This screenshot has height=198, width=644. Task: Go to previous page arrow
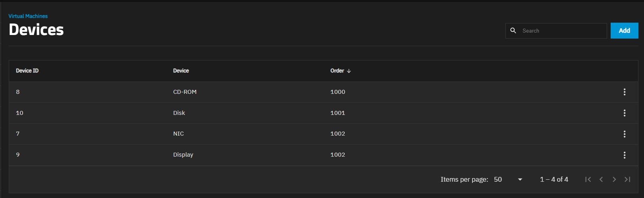click(x=601, y=179)
